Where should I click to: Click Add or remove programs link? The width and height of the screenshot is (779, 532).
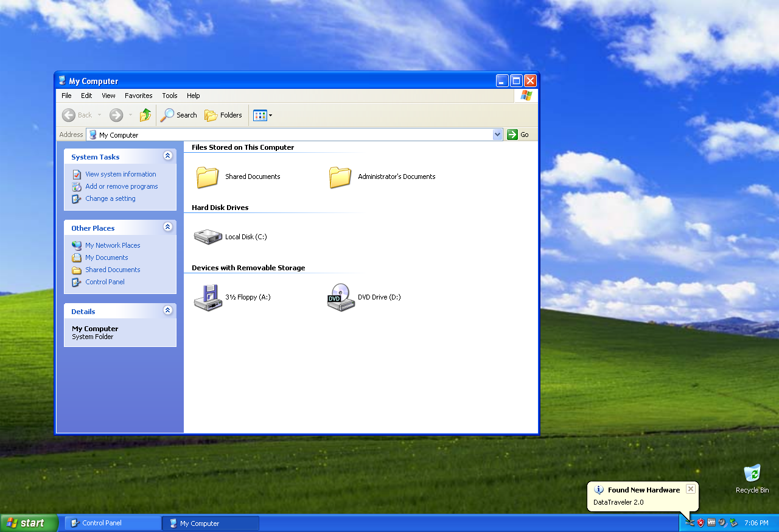tap(122, 186)
